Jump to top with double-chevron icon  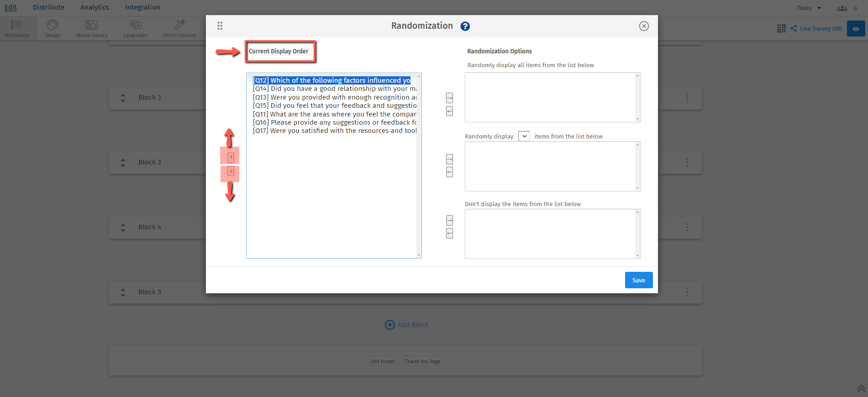(x=861, y=388)
